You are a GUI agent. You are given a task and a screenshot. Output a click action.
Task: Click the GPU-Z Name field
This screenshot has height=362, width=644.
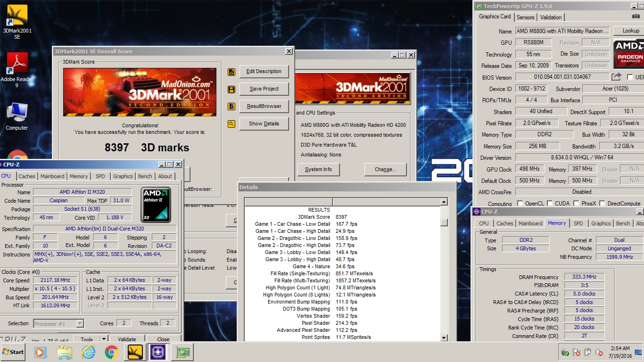pyautogui.click(x=562, y=31)
